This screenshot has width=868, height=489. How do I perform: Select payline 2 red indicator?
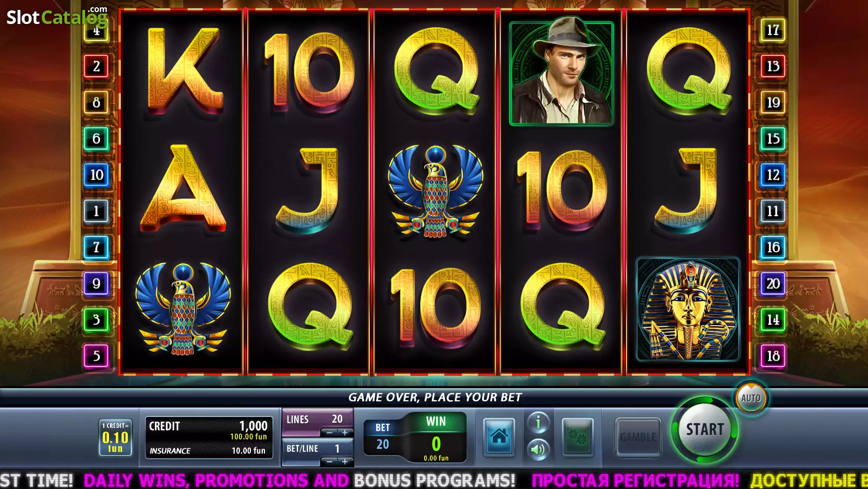click(97, 66)
